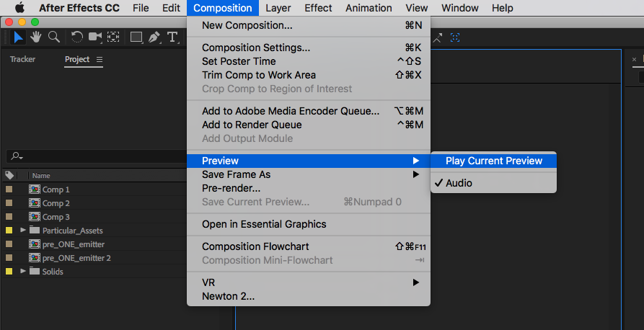Open Composition Settings
This screenshot has width=644, height=330.
click(x=309, y=48)
